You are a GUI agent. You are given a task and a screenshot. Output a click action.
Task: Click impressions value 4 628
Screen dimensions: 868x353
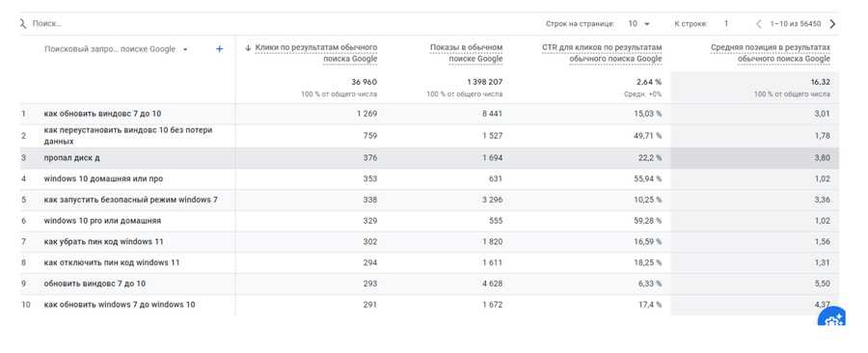coord(492,284)
